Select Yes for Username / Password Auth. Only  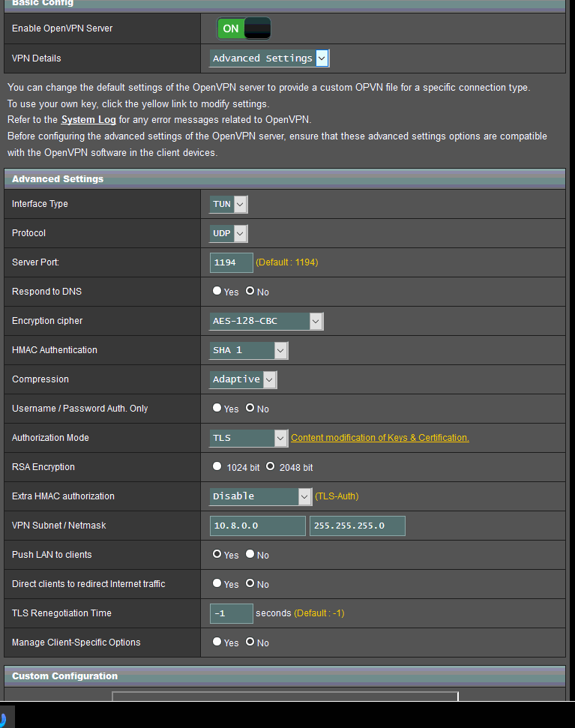[x=217, y=408]
